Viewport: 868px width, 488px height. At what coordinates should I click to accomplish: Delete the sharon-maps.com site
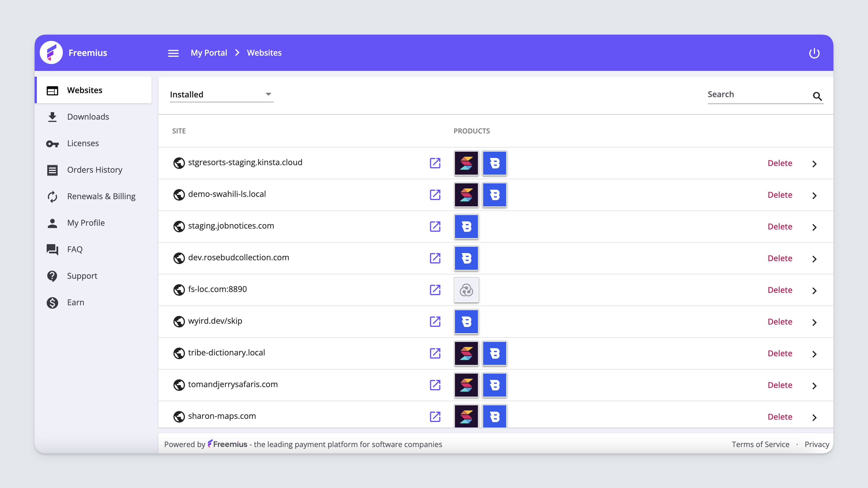point(780,417)
